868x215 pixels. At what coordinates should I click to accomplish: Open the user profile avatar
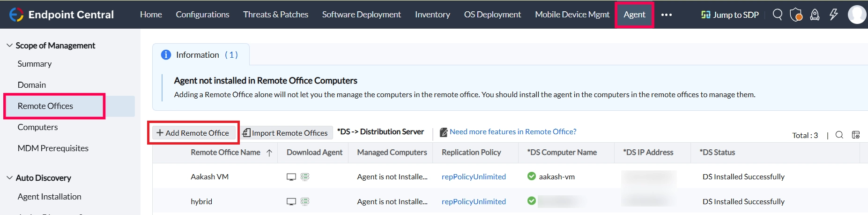click(857, 15)
